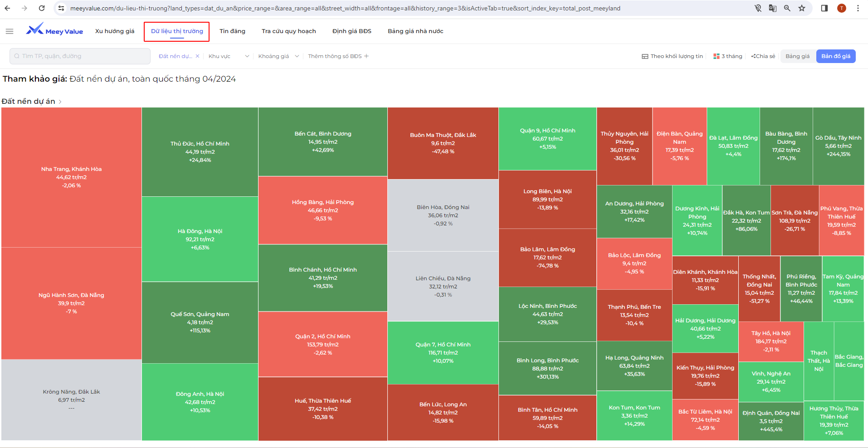Click the Google Translate icon in address bar

pos(772,8)
